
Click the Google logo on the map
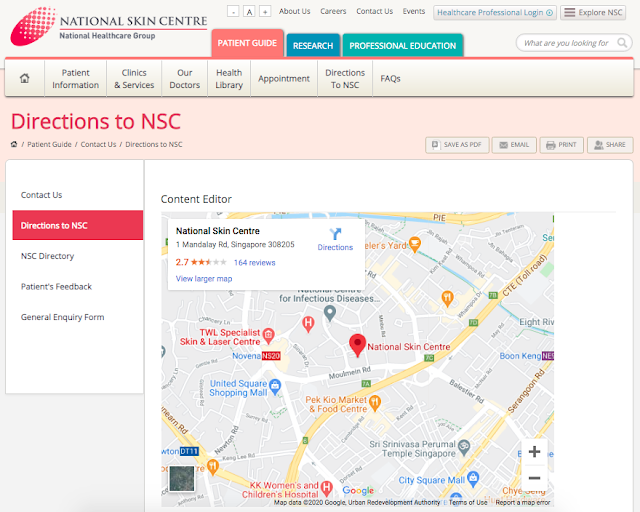tap(358, 490)
